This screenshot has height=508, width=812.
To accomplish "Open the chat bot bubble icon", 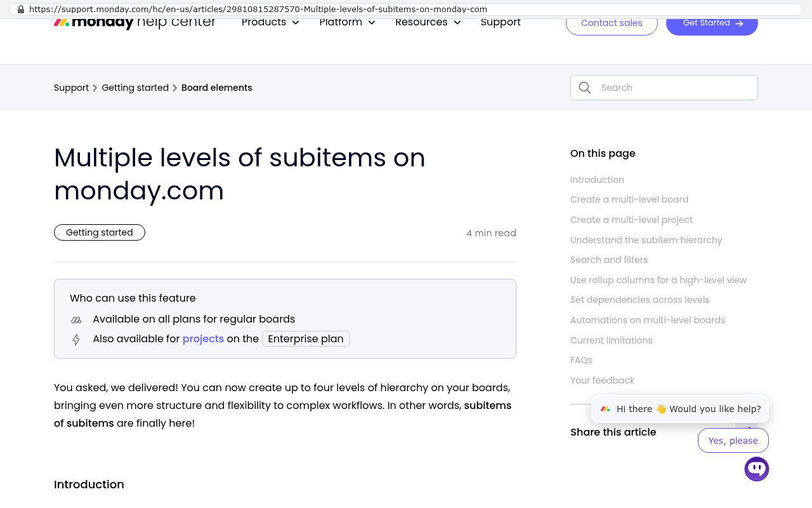I will click(x=757, y=469).
